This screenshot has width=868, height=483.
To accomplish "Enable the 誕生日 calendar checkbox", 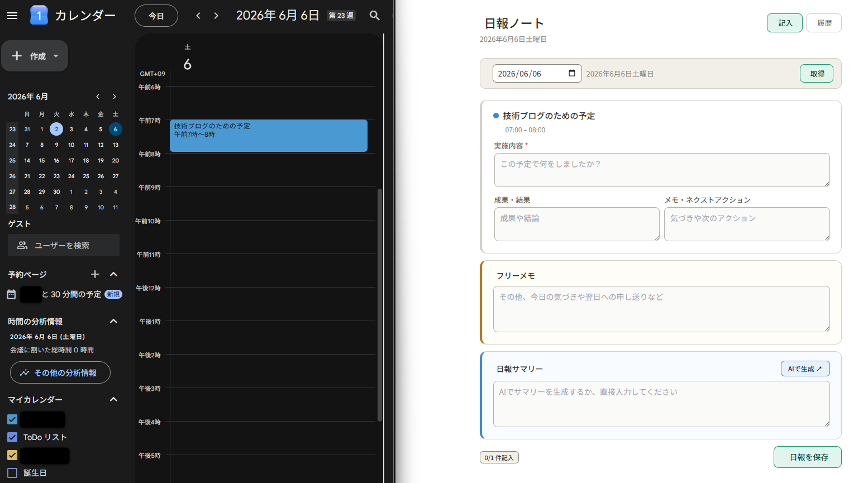I will (12, 473).
